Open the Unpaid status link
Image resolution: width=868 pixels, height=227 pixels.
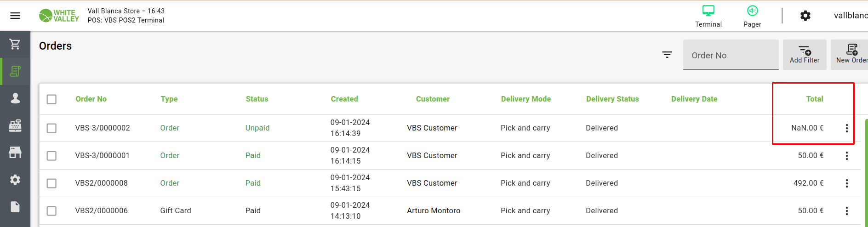pyautogui.click(x=257, y=128)
